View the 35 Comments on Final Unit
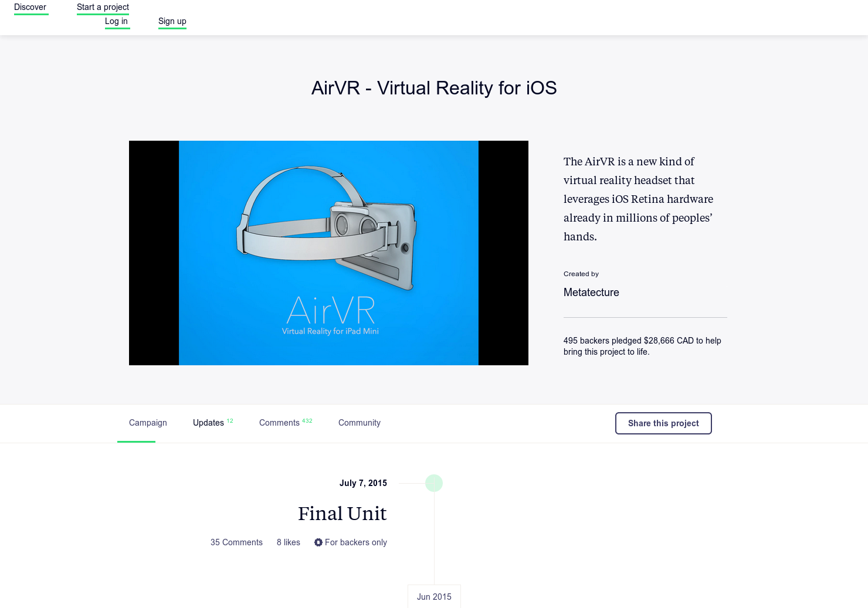The height and width of the screenshot is (608, 868). (236, 542)
